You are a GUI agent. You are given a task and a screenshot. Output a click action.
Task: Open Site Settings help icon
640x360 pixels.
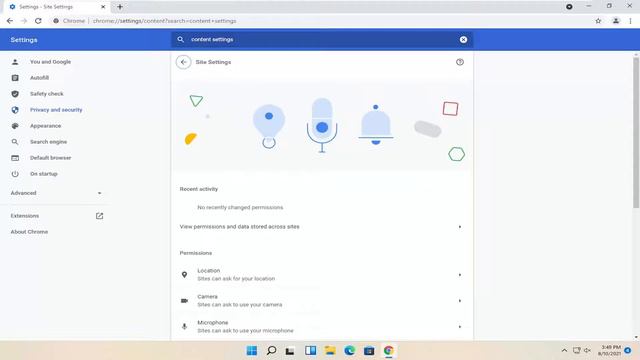(x=460, y=62)
